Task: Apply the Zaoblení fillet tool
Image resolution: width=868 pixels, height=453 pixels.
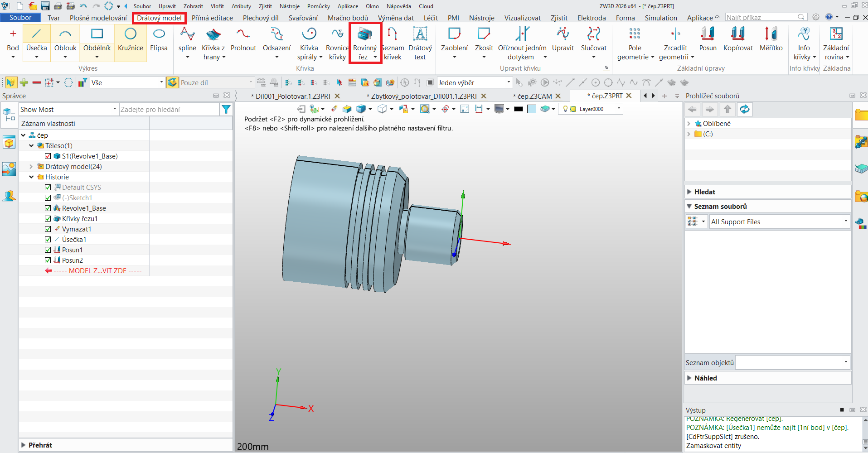Action: click(454, 39)
